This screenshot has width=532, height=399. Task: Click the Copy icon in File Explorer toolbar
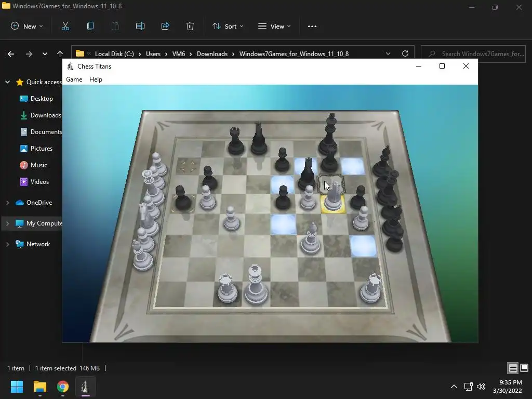90,26
